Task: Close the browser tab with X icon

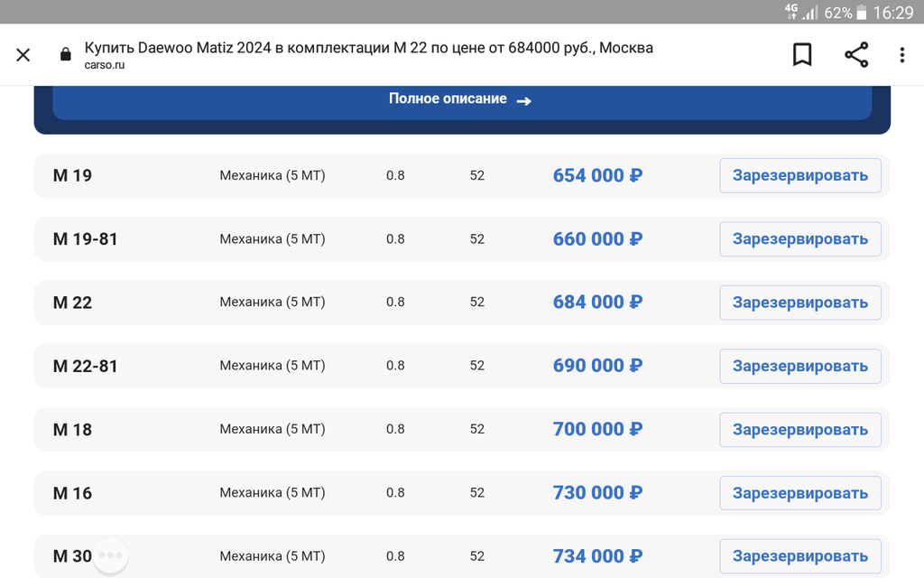Action: tap(23, 55)
